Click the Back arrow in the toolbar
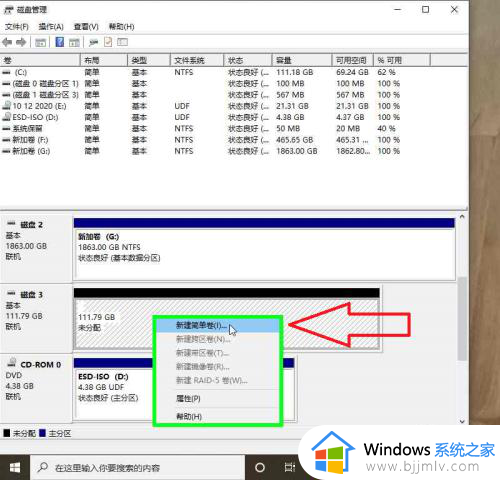The height and width of the screenshot is (480, 500). (7, 42)
